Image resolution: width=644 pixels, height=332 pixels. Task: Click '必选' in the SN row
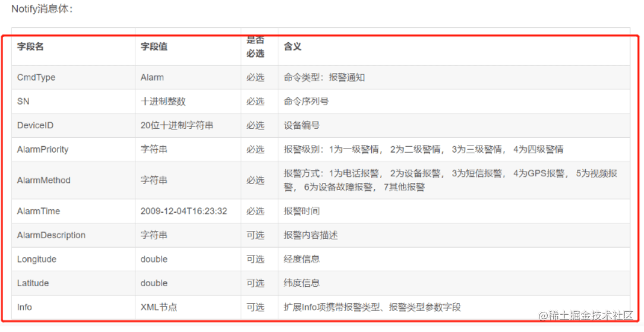coord(255,101)
